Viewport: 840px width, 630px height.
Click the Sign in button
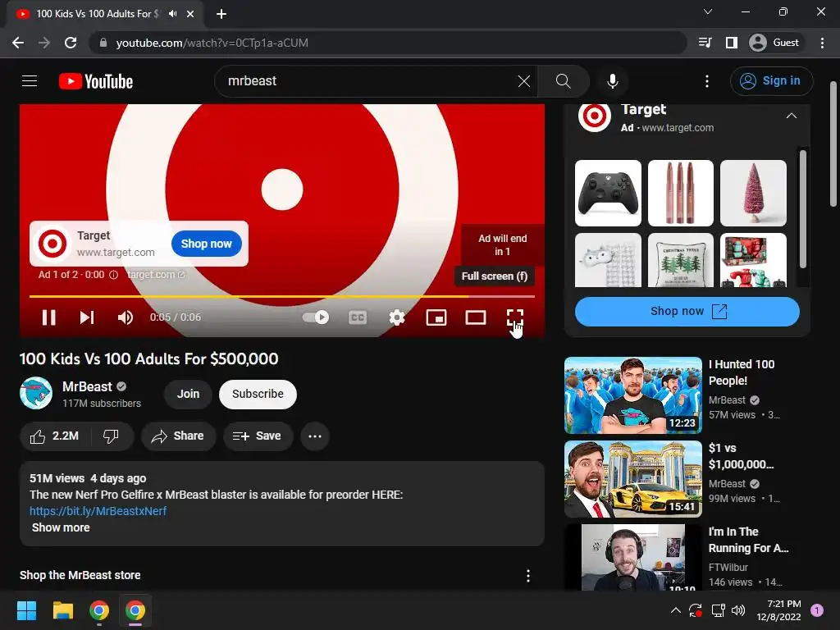pyautogui.click(x=771, y=81)
